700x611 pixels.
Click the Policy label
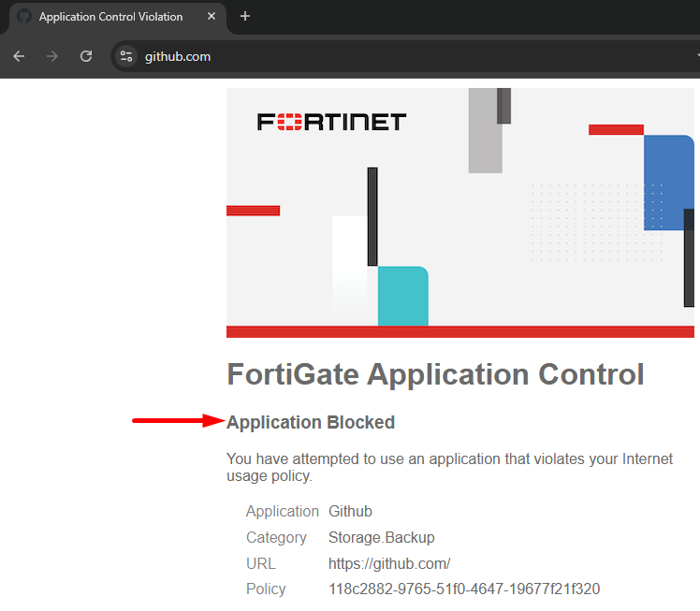266,589
